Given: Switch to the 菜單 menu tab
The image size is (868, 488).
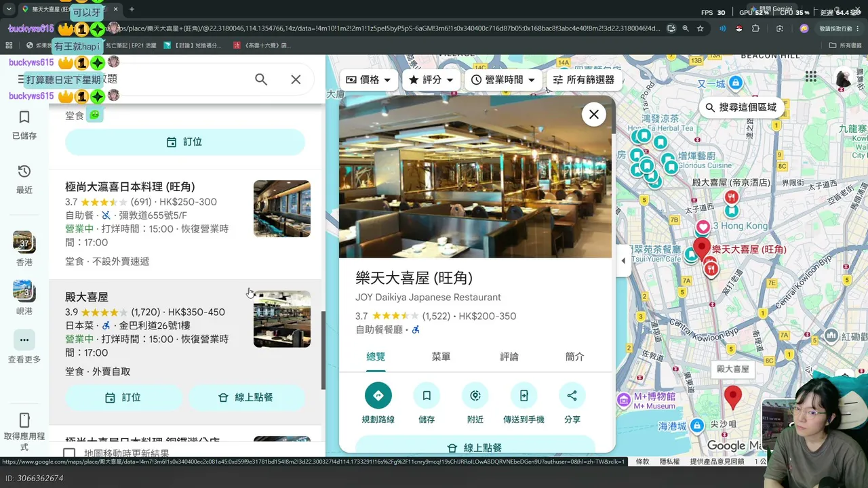Looking at the screenshot, I should click(x=441, y=357).
